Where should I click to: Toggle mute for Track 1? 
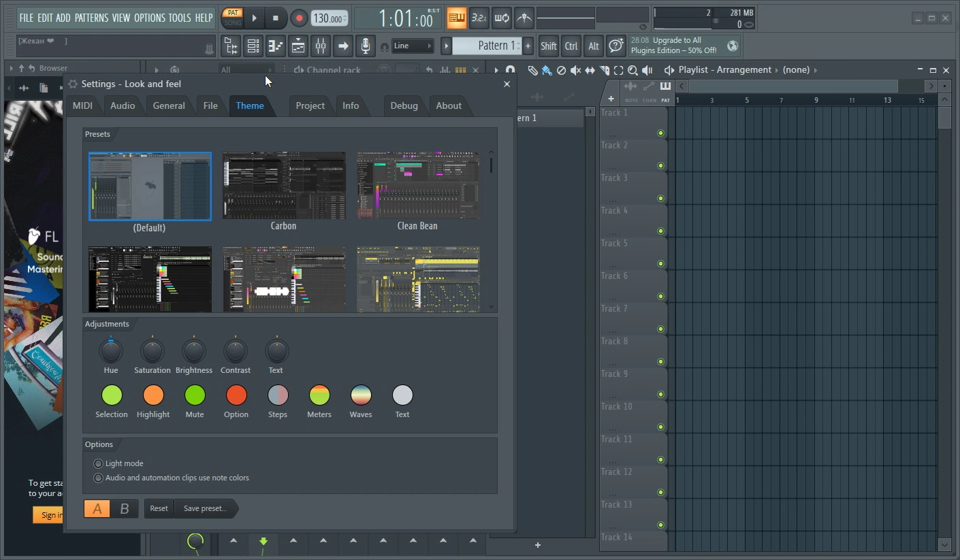point(660,133)
